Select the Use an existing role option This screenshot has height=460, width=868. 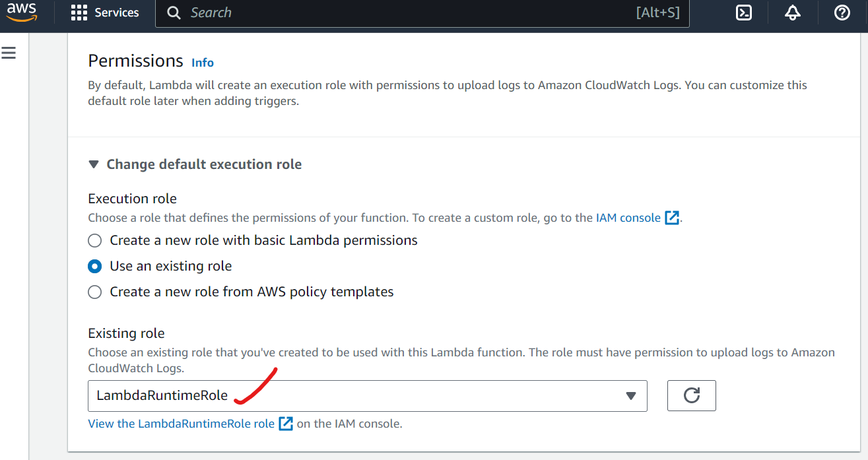pyautogui.click(x=95, y=267)
